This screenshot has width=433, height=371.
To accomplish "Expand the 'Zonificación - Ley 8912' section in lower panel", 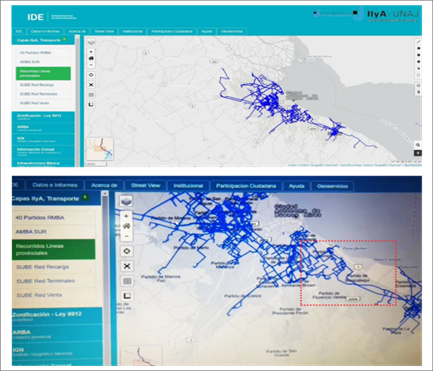I will pyautogui.click(x=57, y=316).
